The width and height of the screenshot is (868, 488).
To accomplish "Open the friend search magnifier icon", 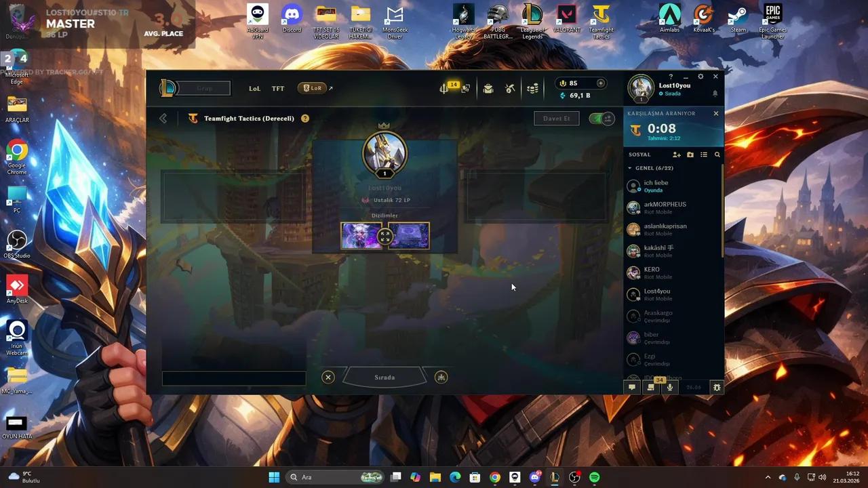I will (x=717, y=155).
